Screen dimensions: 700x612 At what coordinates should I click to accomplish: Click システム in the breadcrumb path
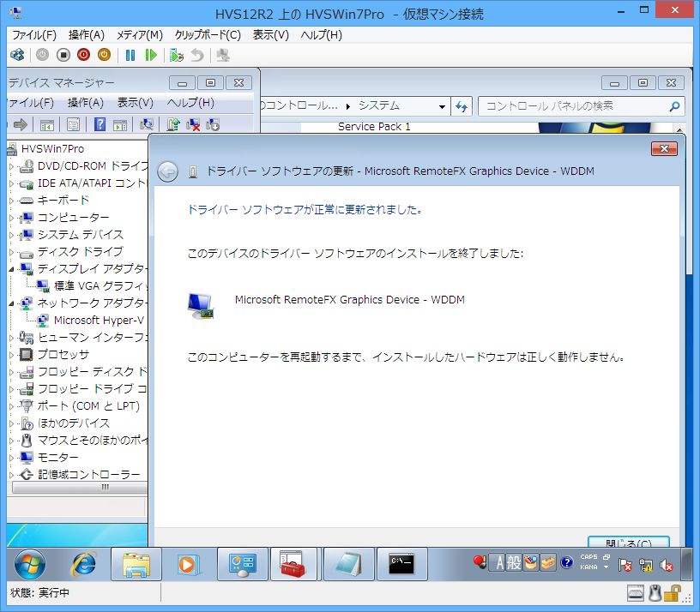pos(378,106)
